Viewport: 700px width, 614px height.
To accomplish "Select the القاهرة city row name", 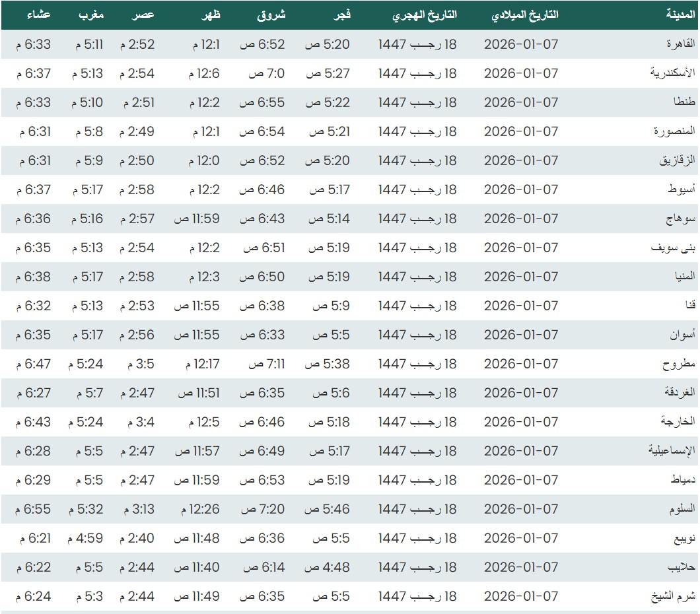I will (x=680, y=44).
